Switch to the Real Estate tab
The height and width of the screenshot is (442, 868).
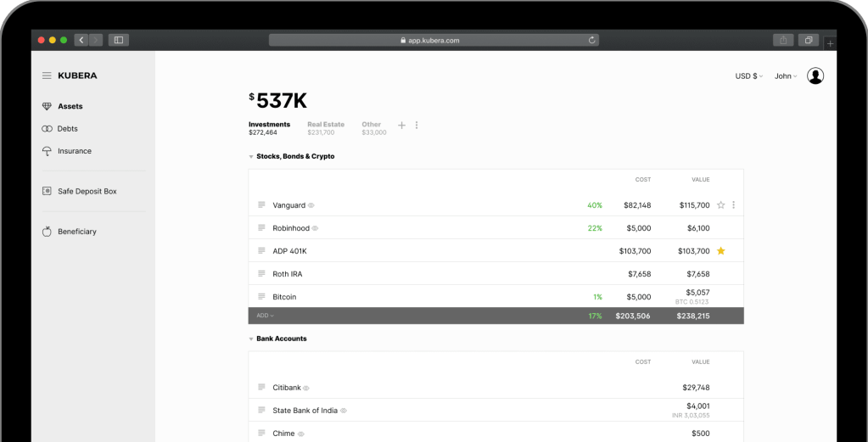[x=325, y=128]
